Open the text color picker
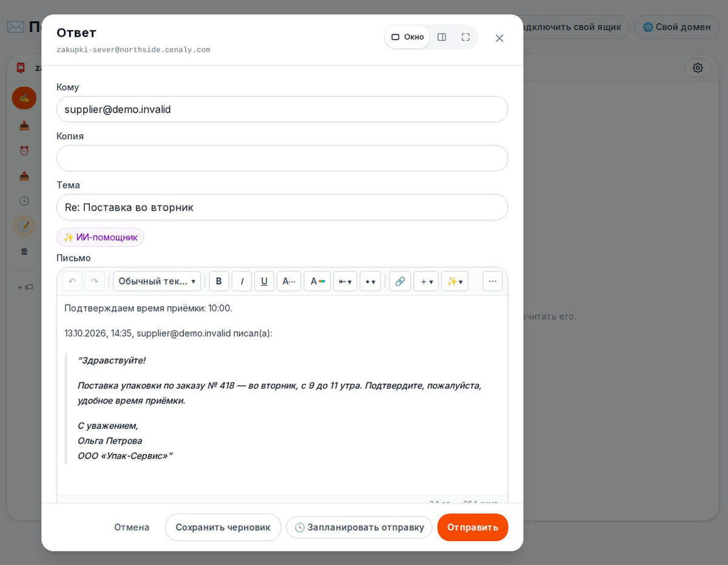 click(x=317, y=282)
